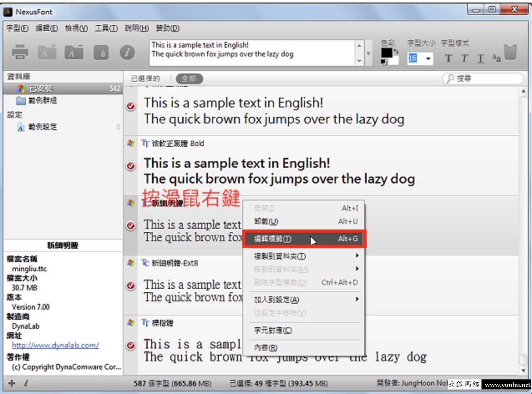Image resolution: width=532 pixels, height=394 pixels.
Task: Open the sample text history dropdown arrow
Action: point(368,53)
